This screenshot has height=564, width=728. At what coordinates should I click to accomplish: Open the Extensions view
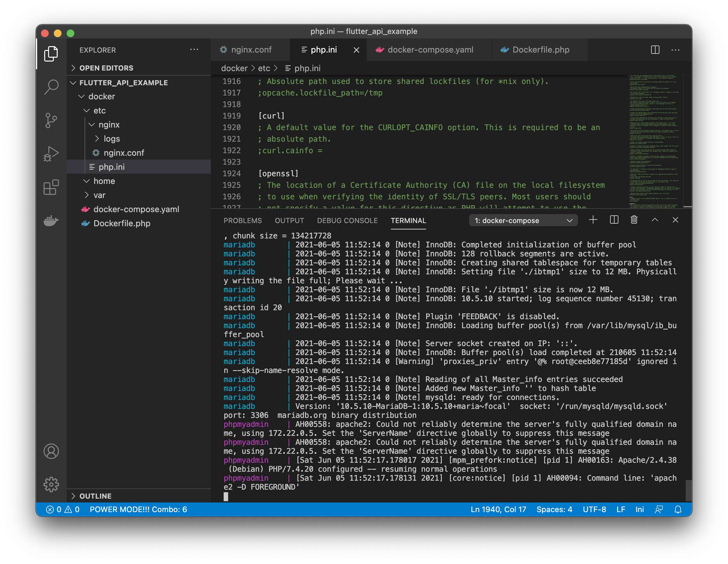click(x=51, y=187)
